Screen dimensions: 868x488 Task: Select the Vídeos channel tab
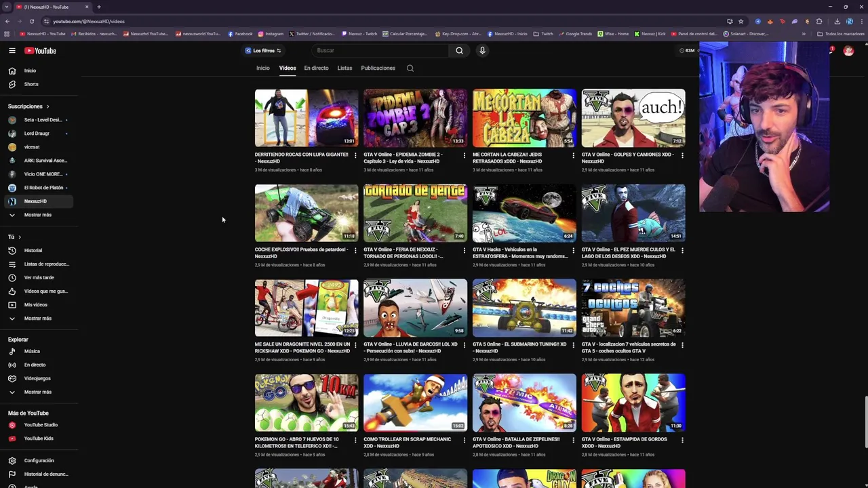(288, 68)
